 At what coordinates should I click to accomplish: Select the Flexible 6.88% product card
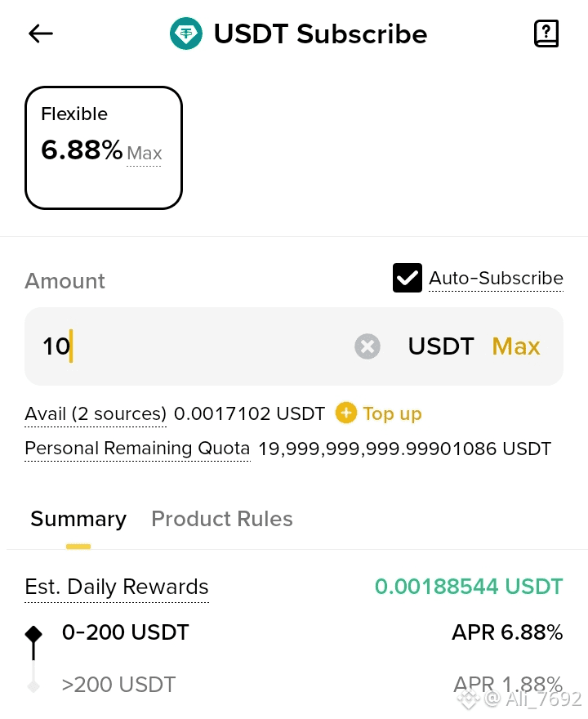click(104, 148)
